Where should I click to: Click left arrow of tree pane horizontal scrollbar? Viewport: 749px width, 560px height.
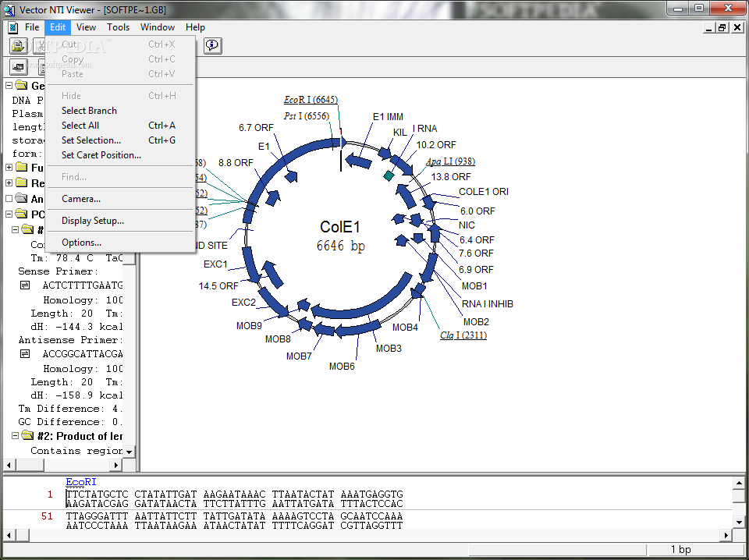click(x=9, y=465)
